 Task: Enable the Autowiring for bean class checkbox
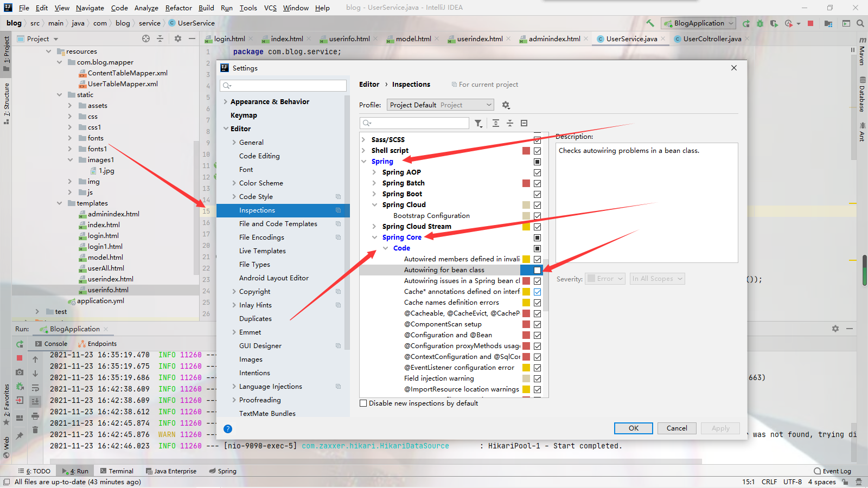pos(538,270)
